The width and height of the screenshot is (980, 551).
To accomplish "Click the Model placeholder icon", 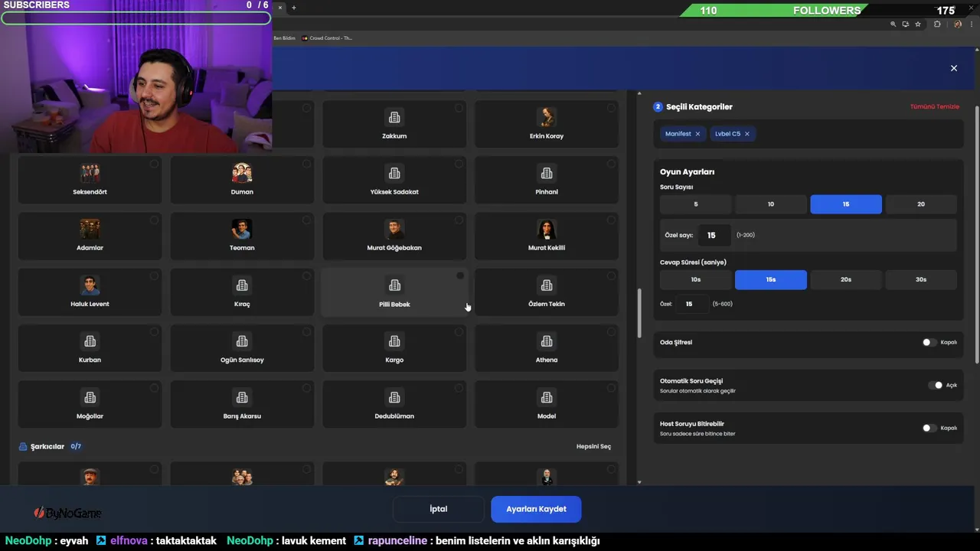I will pos(547,398).
